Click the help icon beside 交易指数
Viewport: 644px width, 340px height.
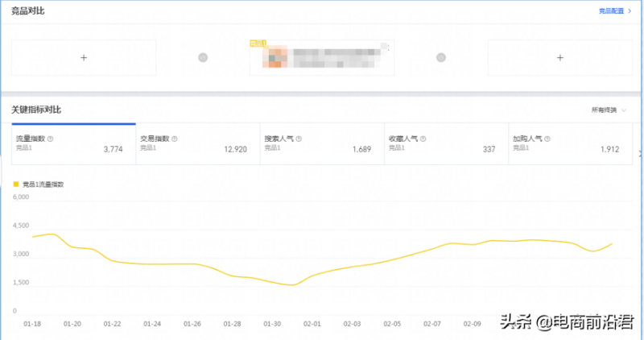(175, 139)
